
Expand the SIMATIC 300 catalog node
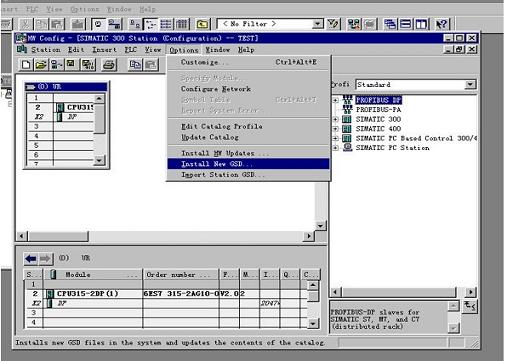pyautogui.click(x=336, y=119)
